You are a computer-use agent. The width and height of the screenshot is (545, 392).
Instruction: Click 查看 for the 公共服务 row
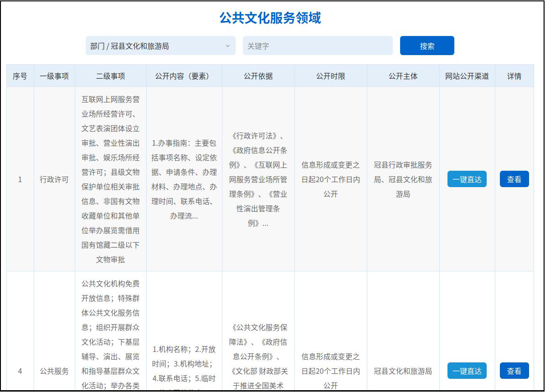(514, 371)
